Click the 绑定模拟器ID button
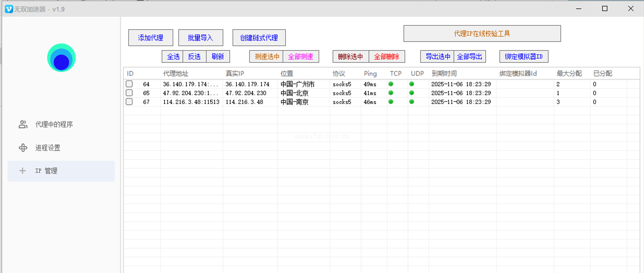Screen dimensions: 644x273 click(x=524, y=56)
